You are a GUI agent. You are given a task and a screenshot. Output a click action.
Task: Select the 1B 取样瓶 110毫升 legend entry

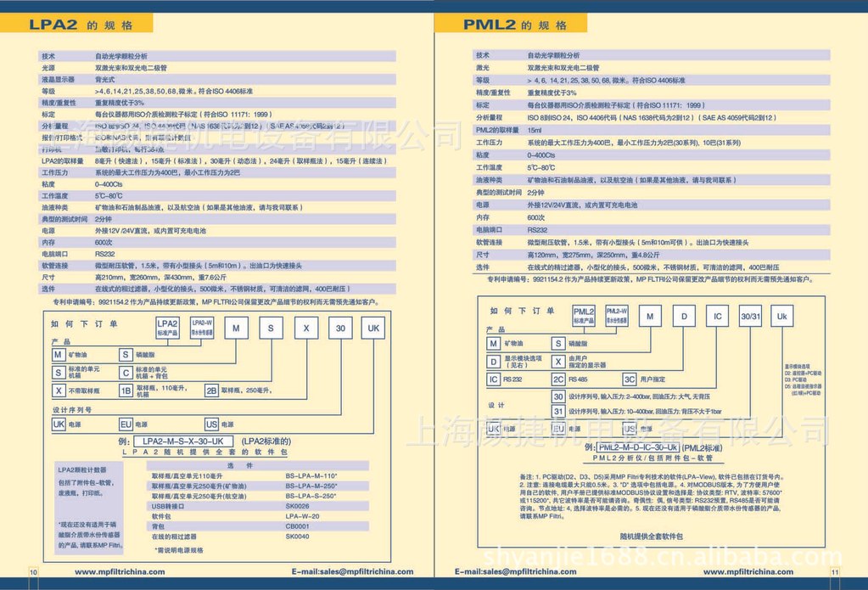(154, 391)
